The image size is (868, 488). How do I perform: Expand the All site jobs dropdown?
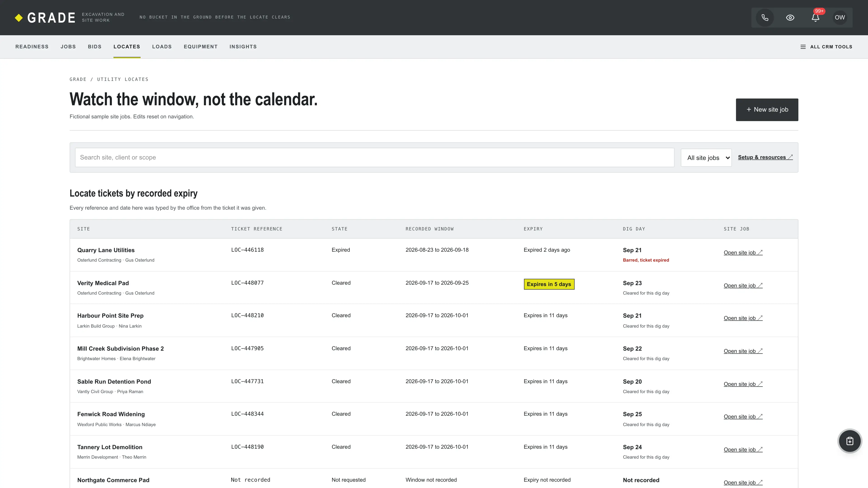point(706,158)
